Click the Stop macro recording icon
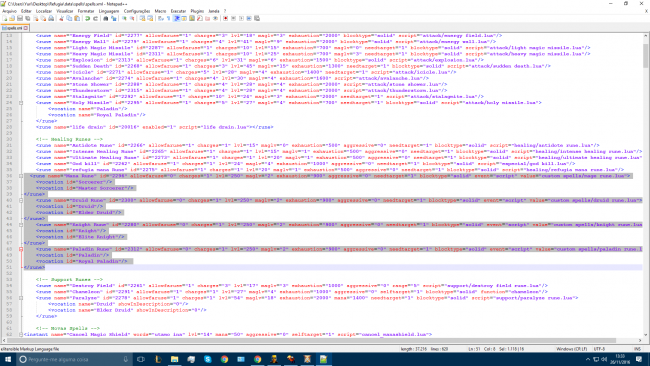650x366 pixels. [233, 18]
